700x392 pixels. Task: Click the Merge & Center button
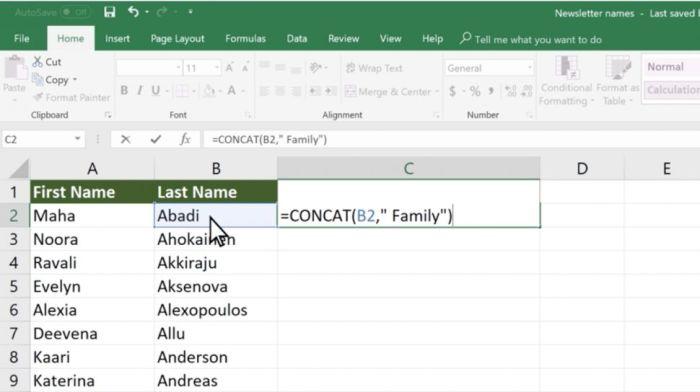click(388, 92)
